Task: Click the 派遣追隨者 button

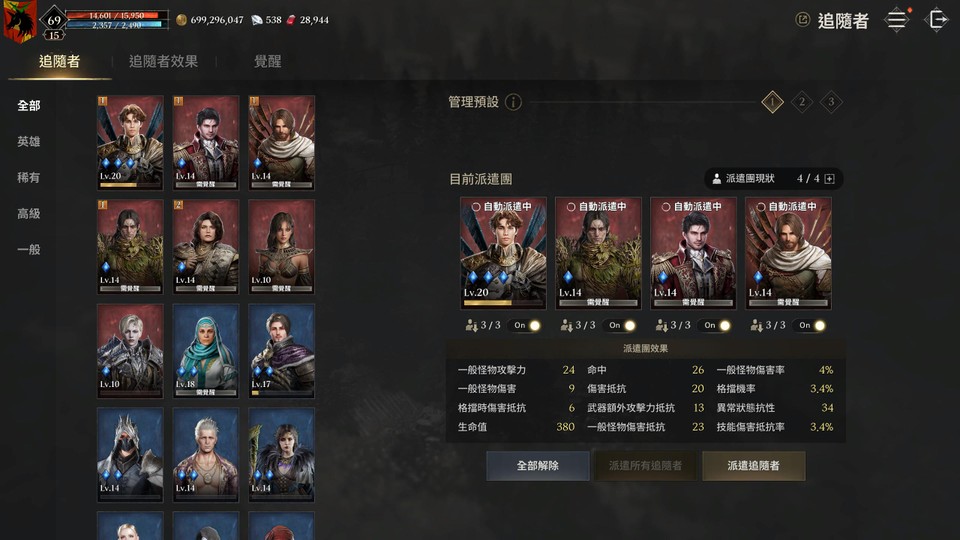Action: pos(754,465)
